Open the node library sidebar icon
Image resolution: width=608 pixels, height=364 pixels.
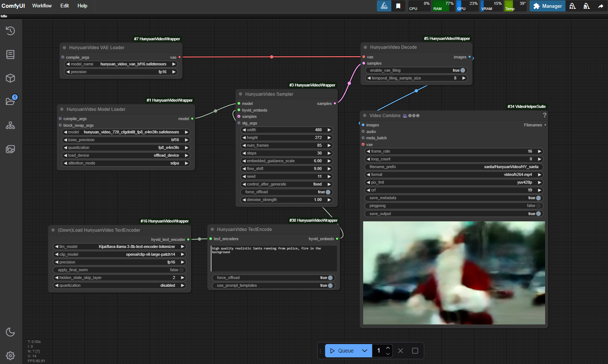pyautogui.click(x=10, y=54)
